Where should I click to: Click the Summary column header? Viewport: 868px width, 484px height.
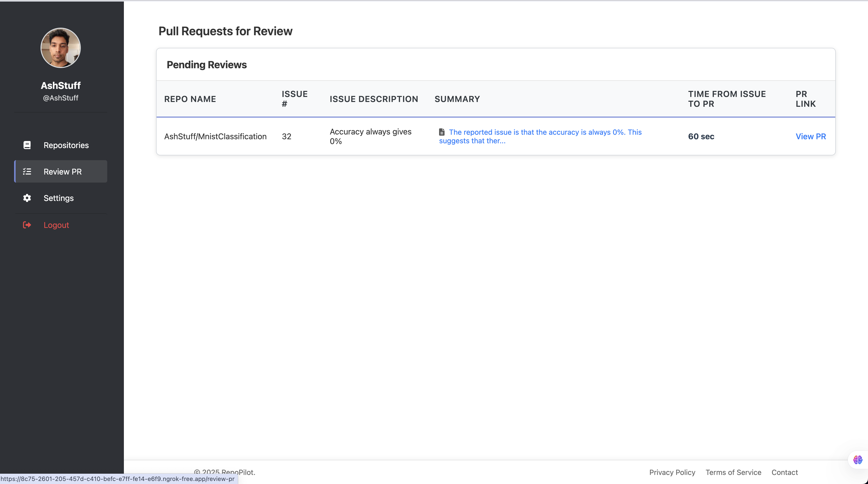457,99
